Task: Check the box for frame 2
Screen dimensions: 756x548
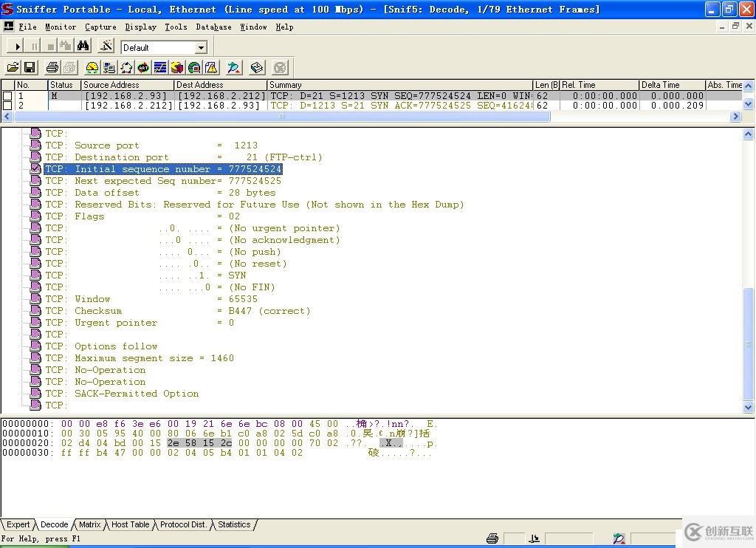Action: [7, 105]
